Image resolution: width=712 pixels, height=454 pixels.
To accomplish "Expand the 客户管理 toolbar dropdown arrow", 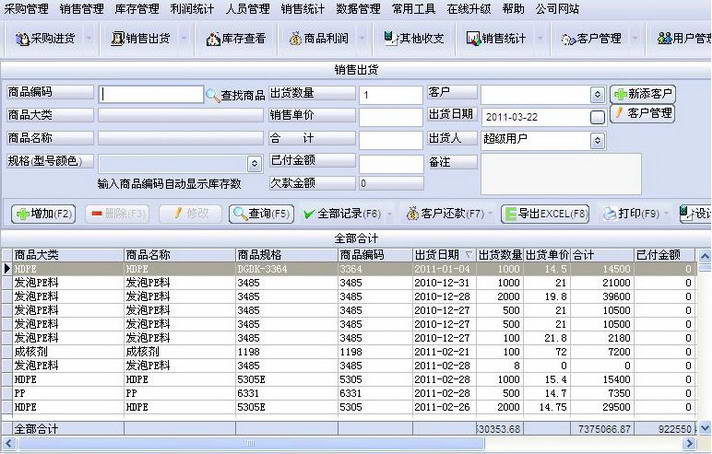I will click(635, 39).
